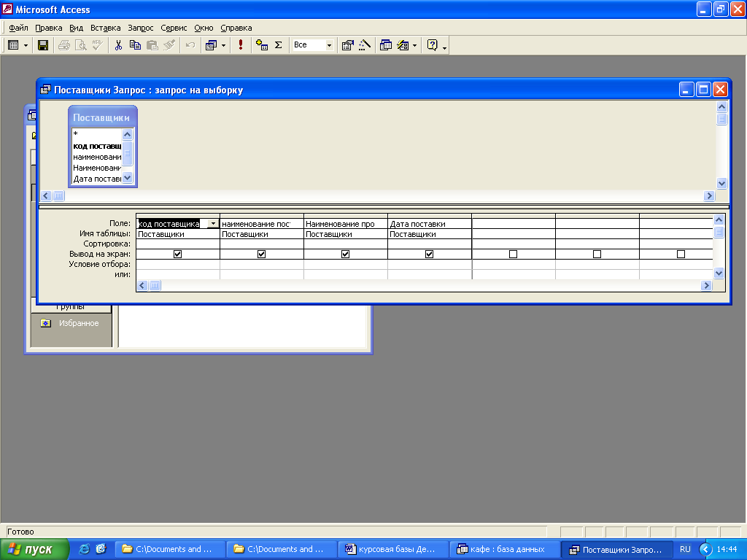Click the Print toolbar icon
The image size is (747, 560).
(x=64, y=45)
